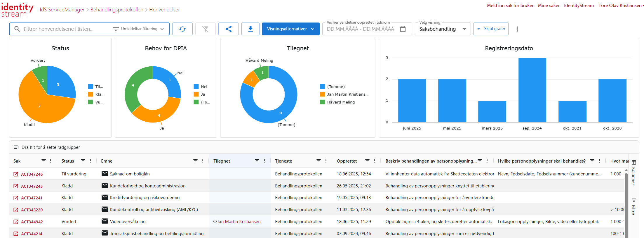Toggle the Kla... legend item in Status chart
The image size is (644, 238).
[x=96, y=94]
